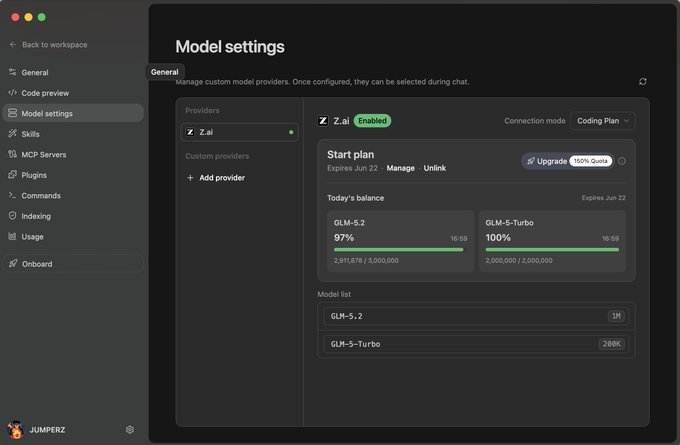Open the Plugins section

point(73,175)
